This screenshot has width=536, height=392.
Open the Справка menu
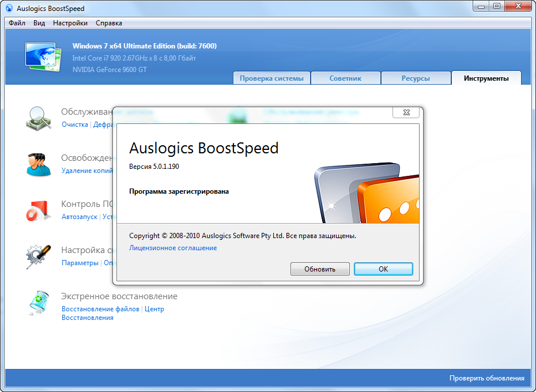109,23
